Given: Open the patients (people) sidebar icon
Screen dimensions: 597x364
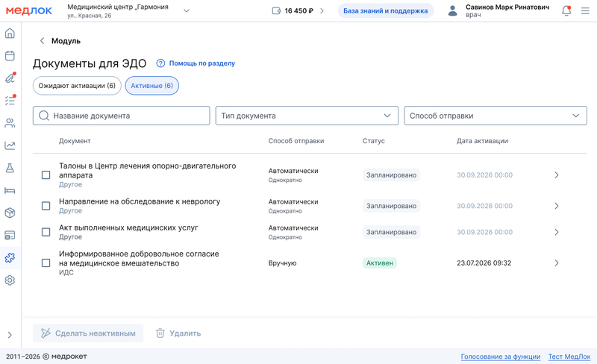Looking at the screenshot, I should [10, 123].
